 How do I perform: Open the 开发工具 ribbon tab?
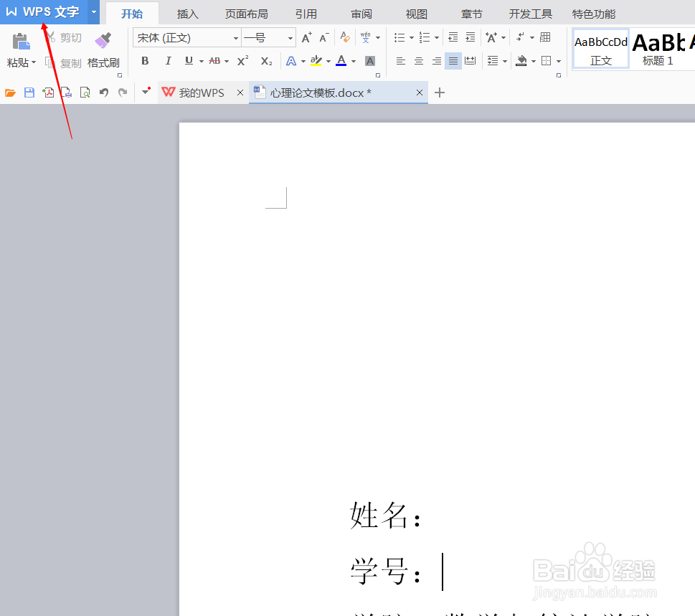tap(531, 14)
